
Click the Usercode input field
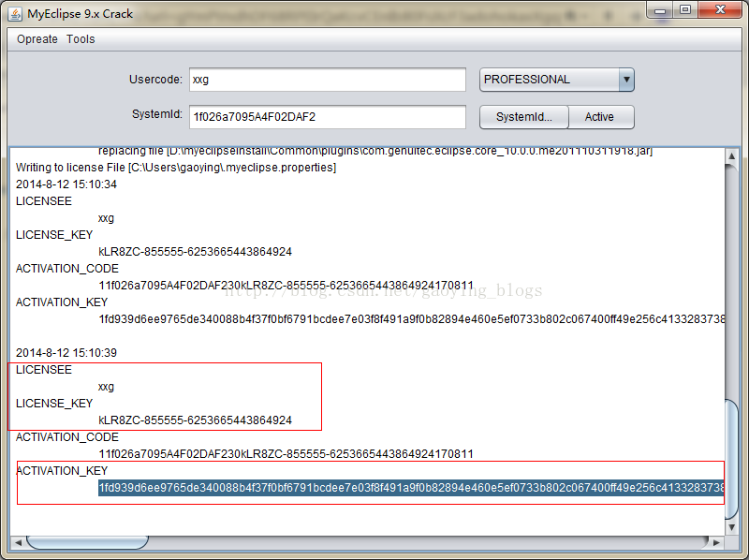[327, 80]
